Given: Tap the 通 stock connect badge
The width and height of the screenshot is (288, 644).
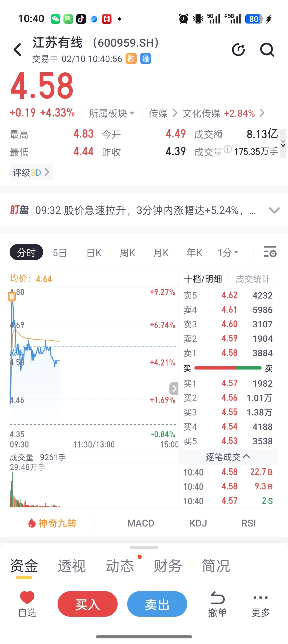Looking at the screenshot, I should click(x=146, y=59).
